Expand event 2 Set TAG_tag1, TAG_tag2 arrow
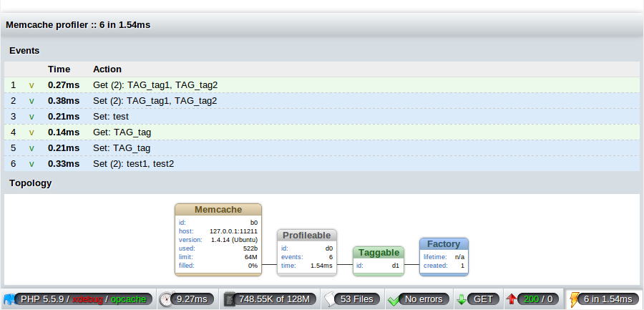The width and height of the screenshot is (644, 310). point(31,101)
